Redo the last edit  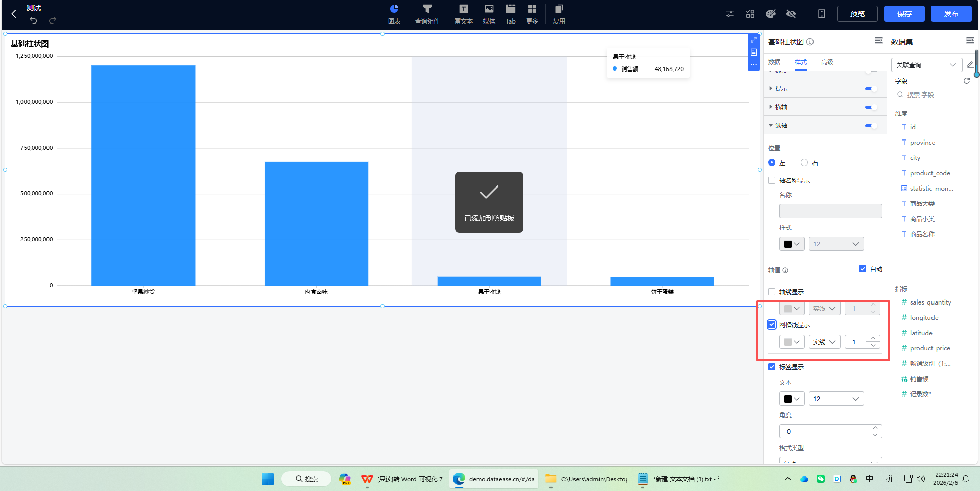click(52, 20)
